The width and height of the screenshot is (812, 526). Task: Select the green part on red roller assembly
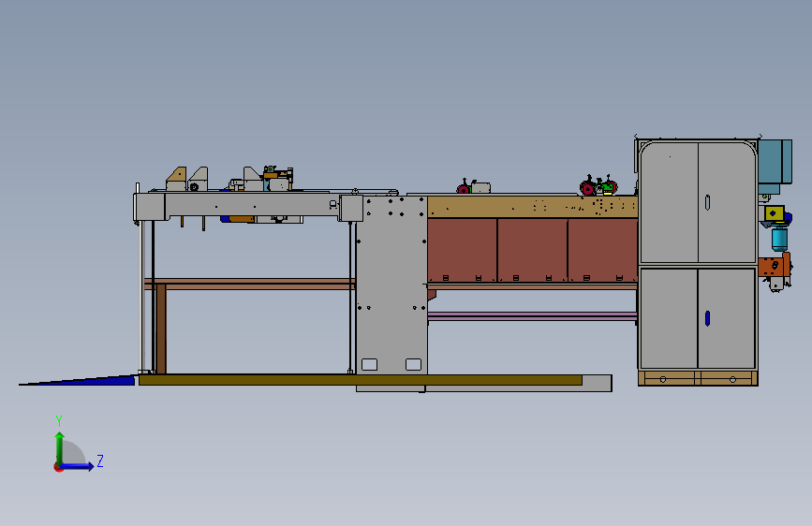pos(608,186)
